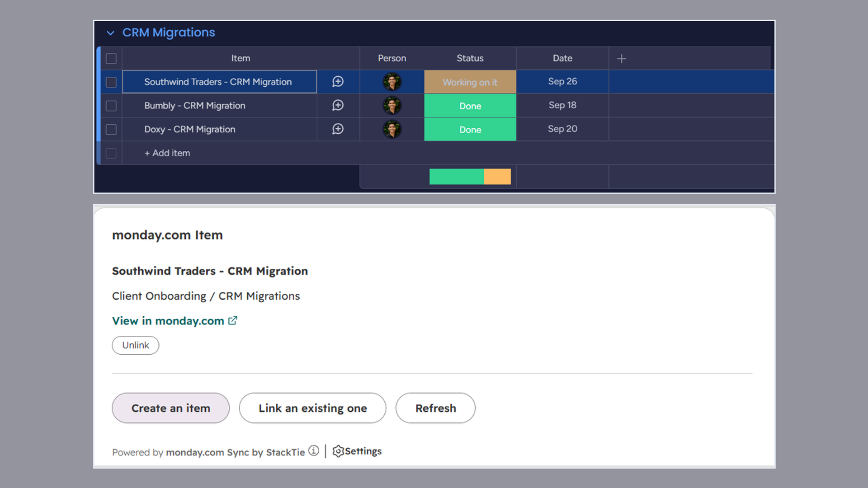868x488 pixels.
Task: Select the Southwind Traders - CRM Migration item name
Action: pyautogui.click(x=218, y=82)
